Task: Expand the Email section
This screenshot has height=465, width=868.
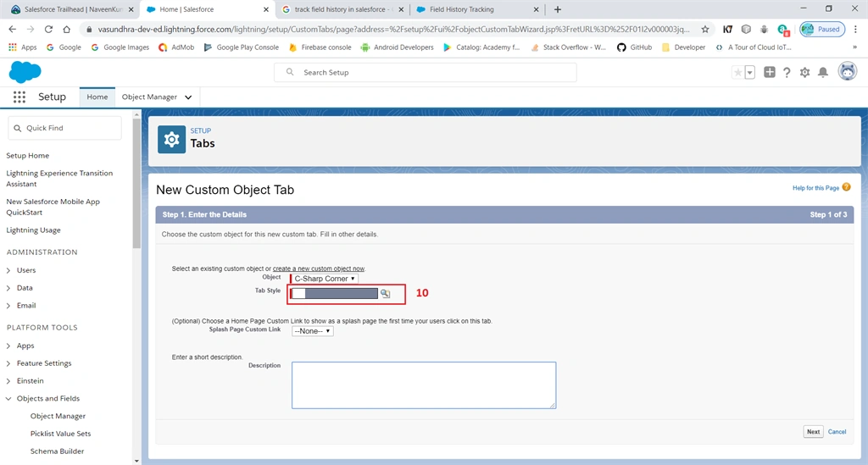Action: click(8, 306)
